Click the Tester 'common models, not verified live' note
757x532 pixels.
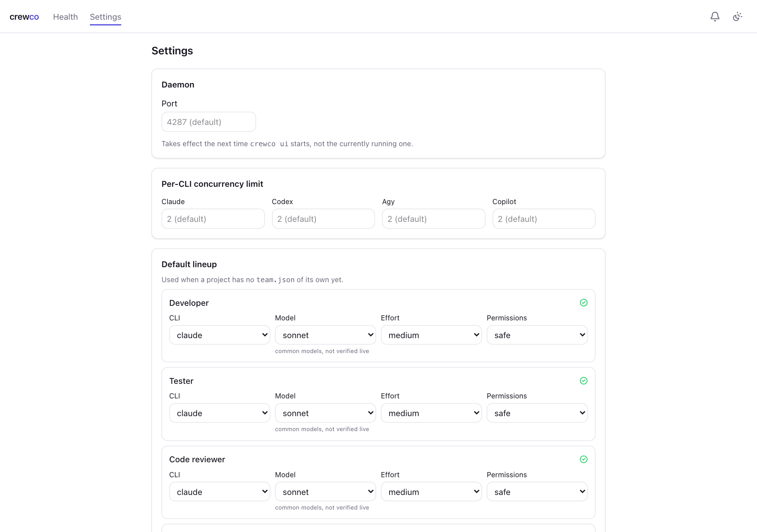pos(322,429)
